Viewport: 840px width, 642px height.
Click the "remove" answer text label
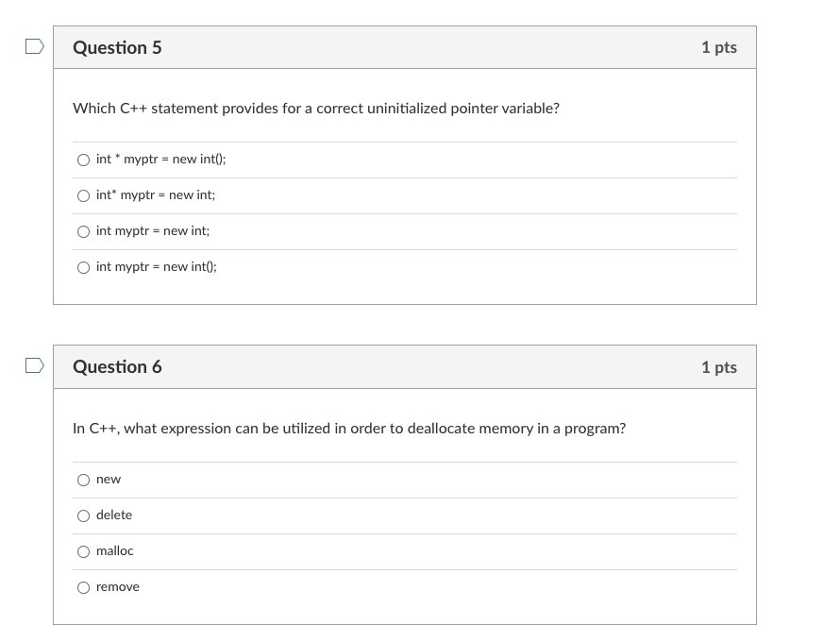[117, 587]
